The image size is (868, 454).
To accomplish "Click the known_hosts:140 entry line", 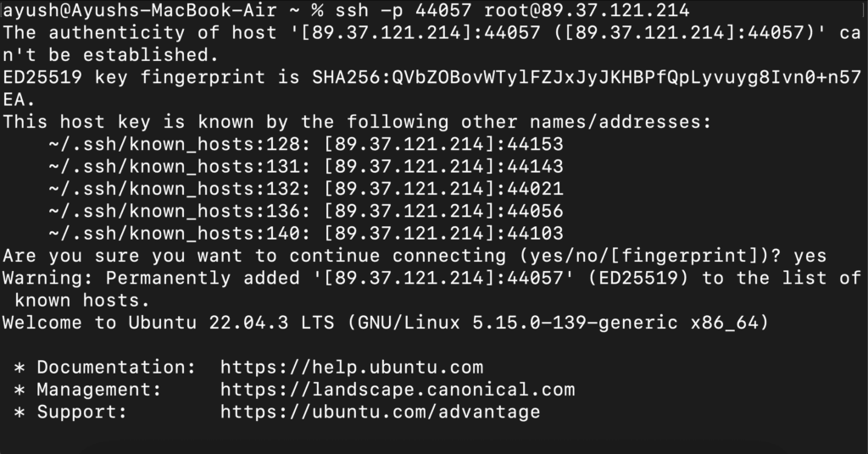I will (x=305, y=233).
